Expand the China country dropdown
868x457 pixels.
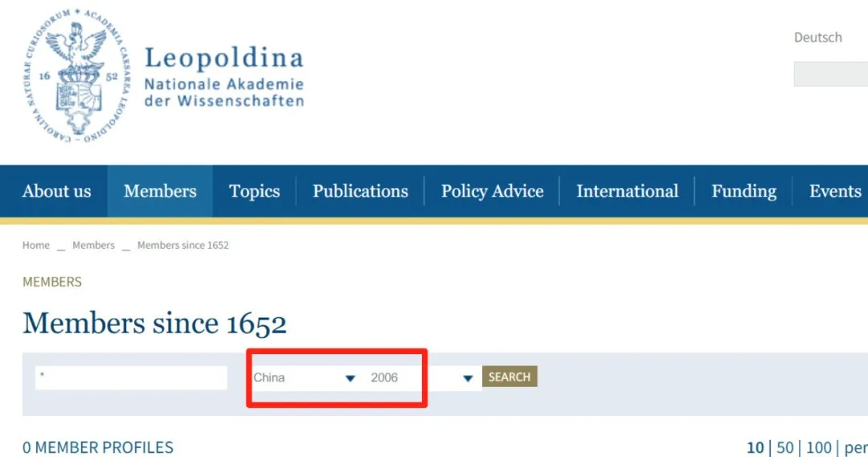304,377
